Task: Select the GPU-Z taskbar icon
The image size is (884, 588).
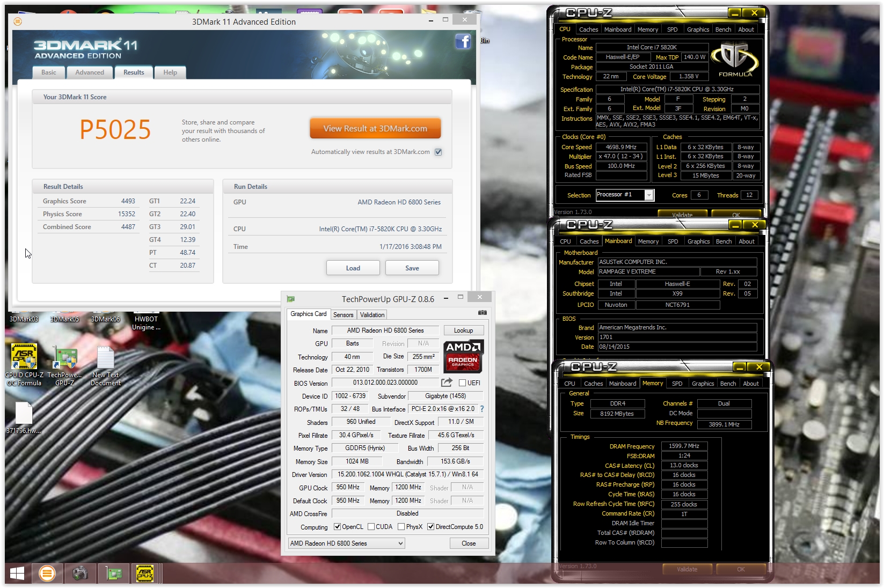Action: [x=113, y=574]
